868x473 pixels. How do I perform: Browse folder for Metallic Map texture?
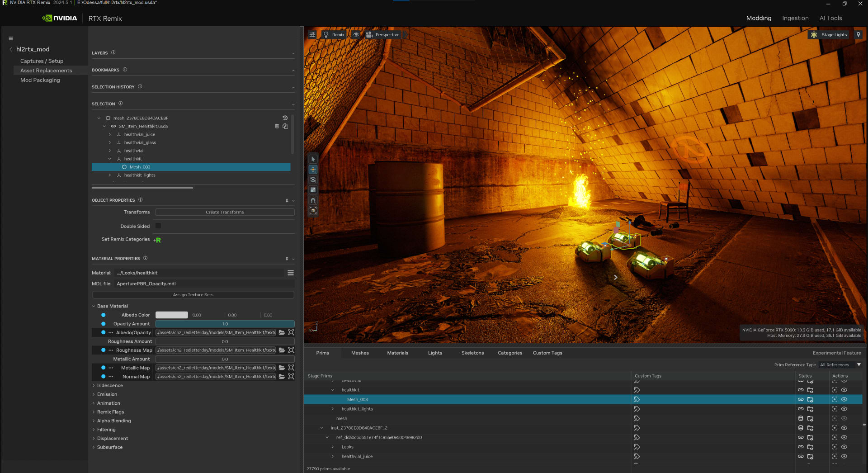point(282,368)
